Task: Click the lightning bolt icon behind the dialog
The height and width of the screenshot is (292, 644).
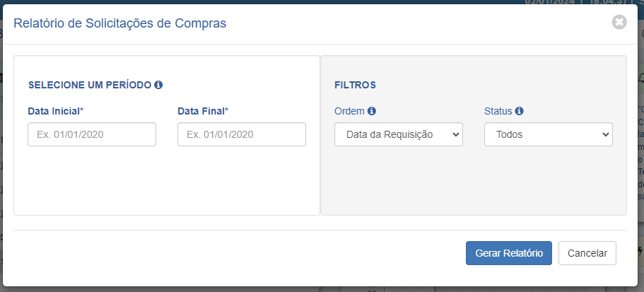Action: coord(640,251)
